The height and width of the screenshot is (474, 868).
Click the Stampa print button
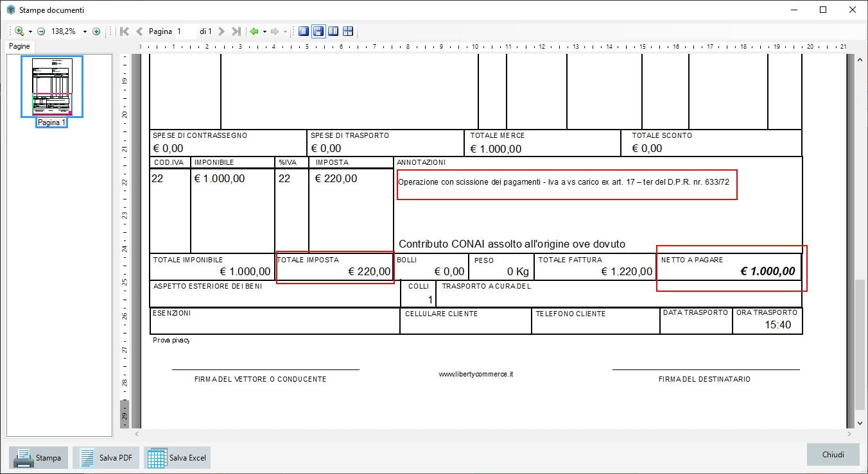38,457
